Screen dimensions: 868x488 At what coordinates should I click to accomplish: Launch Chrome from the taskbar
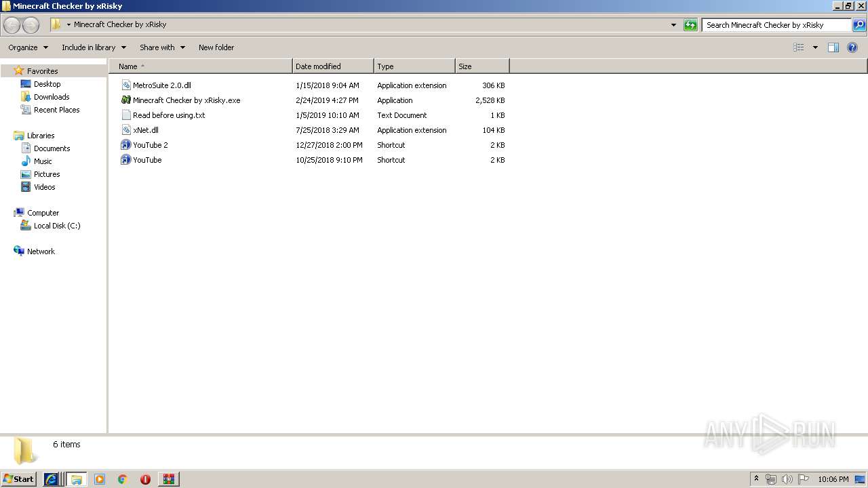click(123, 479)
